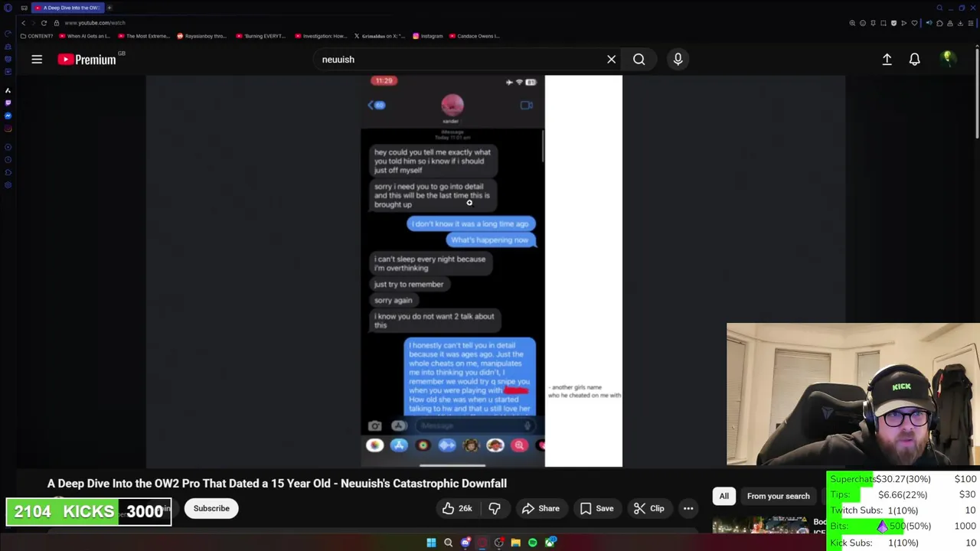Open the Investigation: How... bookmark
Screen dimensions: 980x551
pyautogui.click(x=320, y=36)
